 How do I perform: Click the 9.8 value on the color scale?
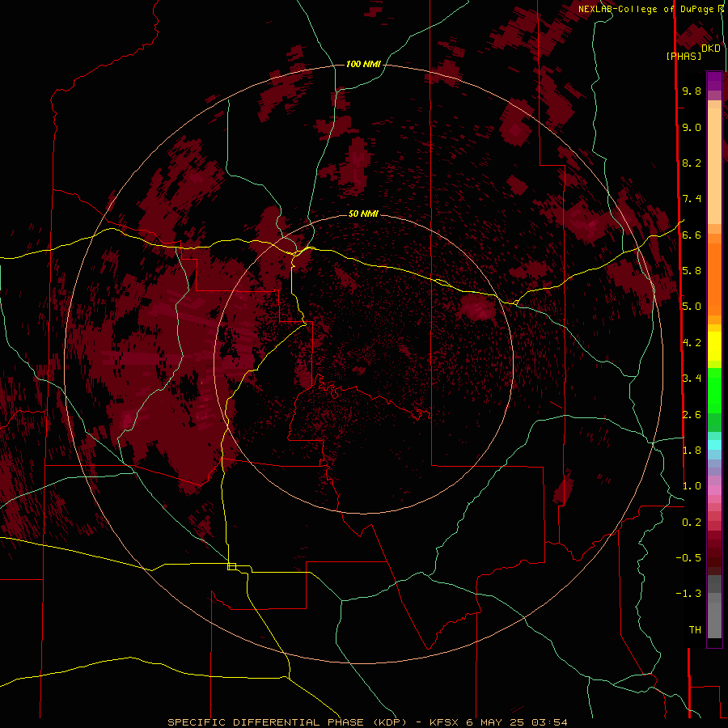692,91
